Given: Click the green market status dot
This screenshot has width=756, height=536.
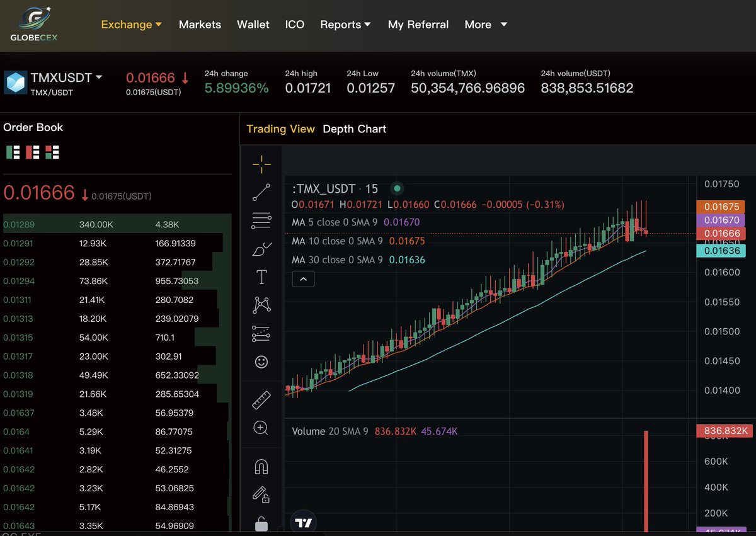Looking at the screenshot, I should click(397, 188).
